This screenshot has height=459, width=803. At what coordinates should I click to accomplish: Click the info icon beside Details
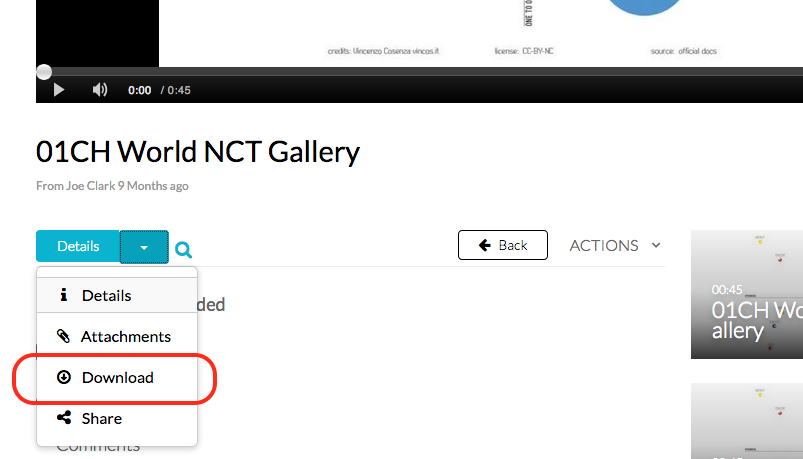pyautogui.click(x=64, y=295)
